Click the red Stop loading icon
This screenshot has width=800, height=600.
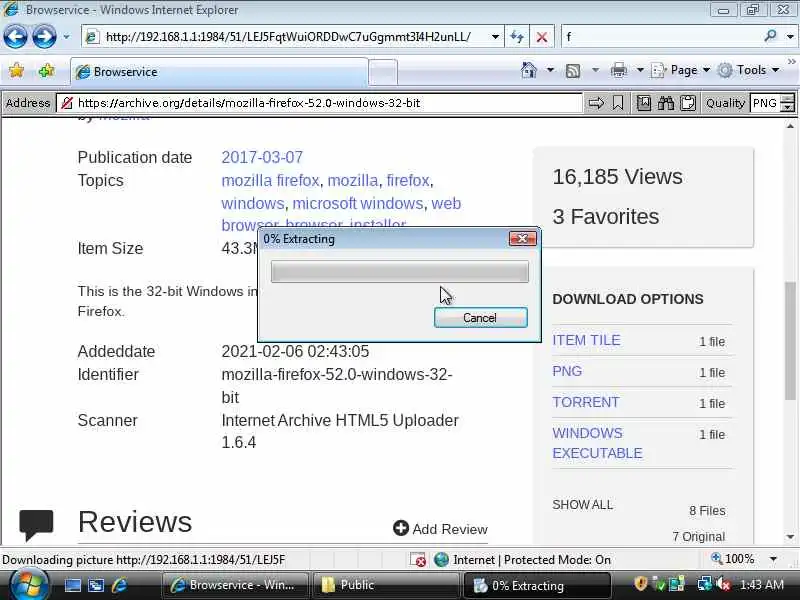pyautogui.click(x=542, y=37)
